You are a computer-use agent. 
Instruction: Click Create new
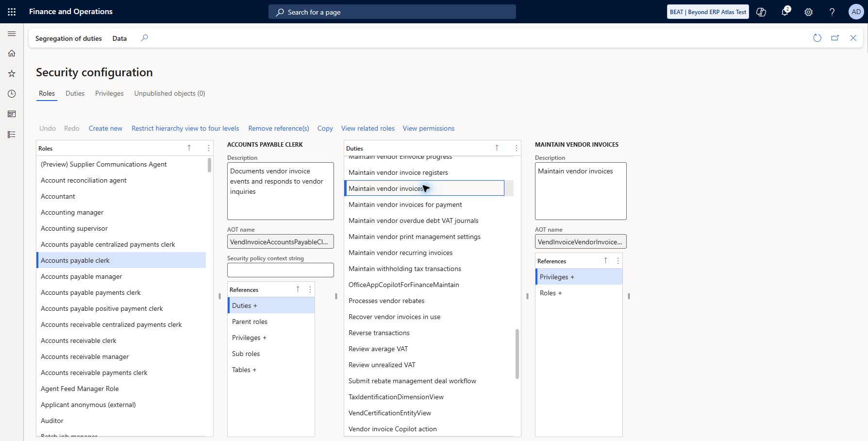[x=105, y=128]
